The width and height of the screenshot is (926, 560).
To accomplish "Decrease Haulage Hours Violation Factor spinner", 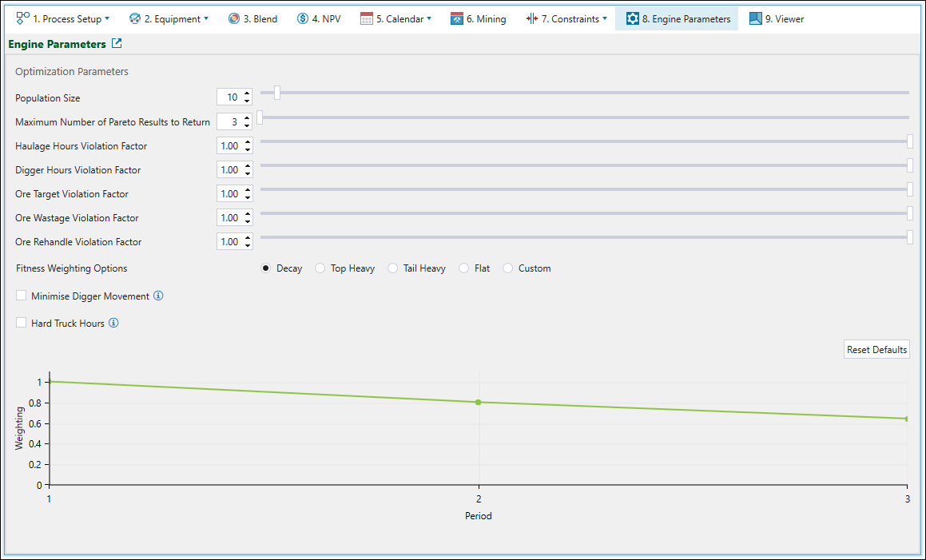I will pos(248,149).
